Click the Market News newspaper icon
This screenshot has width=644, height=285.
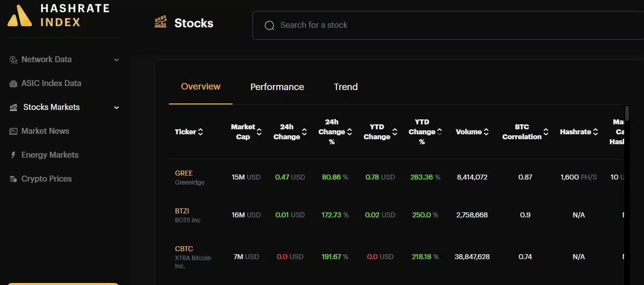13,131
